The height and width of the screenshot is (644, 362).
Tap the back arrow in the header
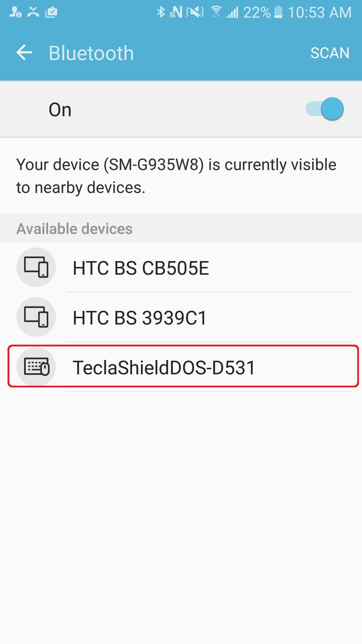24,53
